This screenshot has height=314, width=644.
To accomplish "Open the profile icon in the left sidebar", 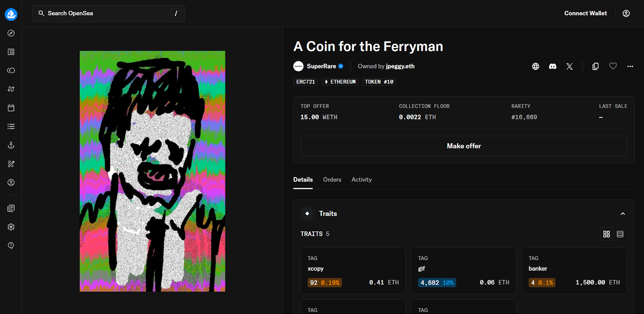I will 10,182.
